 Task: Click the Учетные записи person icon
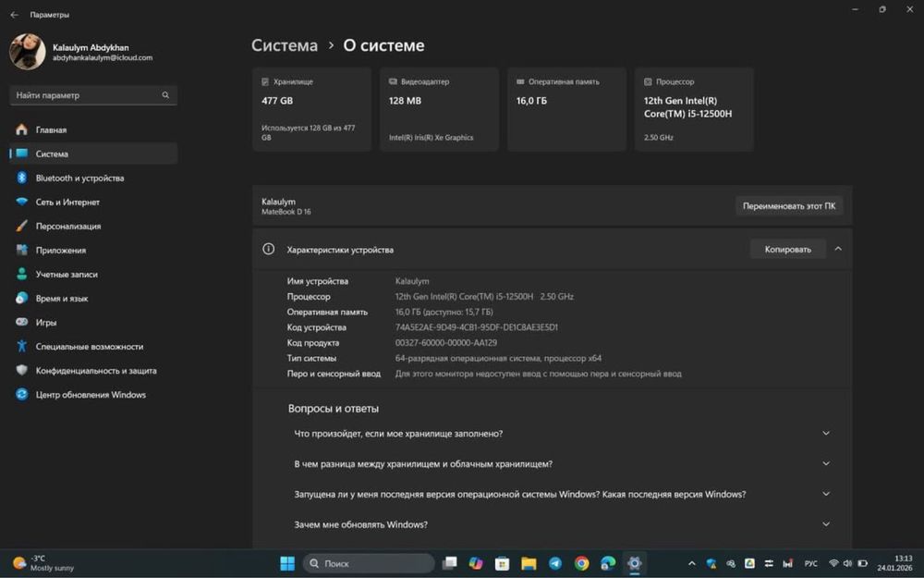[x=22, y=275]
